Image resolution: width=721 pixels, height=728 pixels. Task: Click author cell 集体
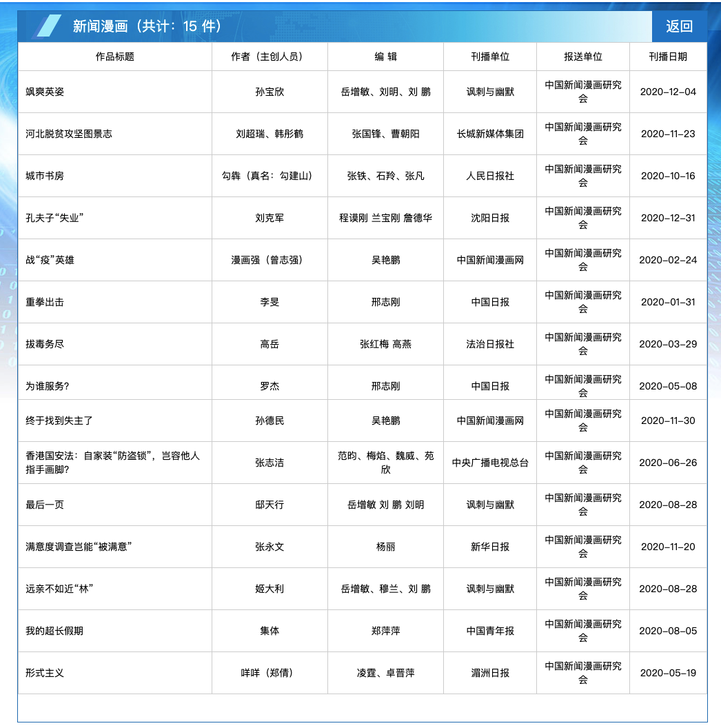click(x=270, y=631)
